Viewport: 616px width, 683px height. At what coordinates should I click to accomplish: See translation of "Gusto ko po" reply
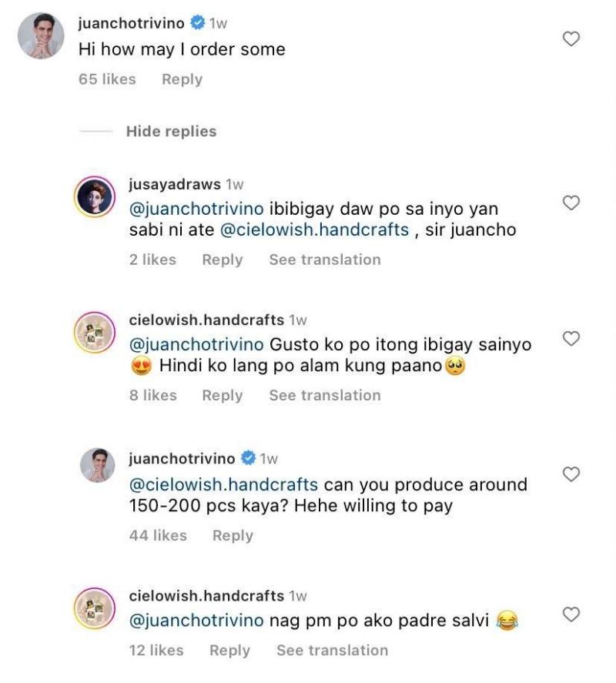tap(324, 395)
